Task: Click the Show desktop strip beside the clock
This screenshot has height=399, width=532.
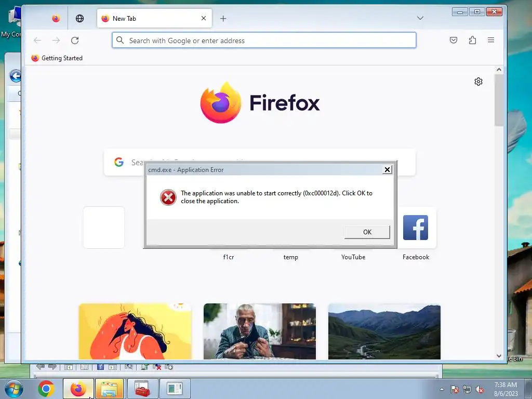Action: click(x=528, y=389)
